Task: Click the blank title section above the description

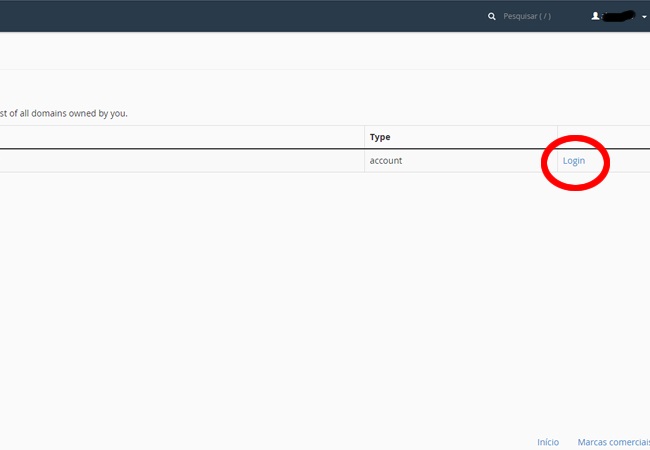Action: pyautogui.click(x=300, y=86)
